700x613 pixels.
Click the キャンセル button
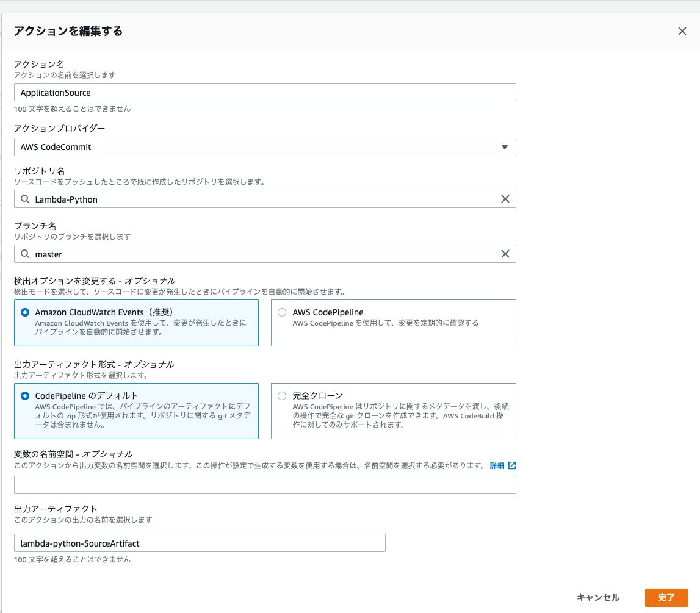coord(597,598)
